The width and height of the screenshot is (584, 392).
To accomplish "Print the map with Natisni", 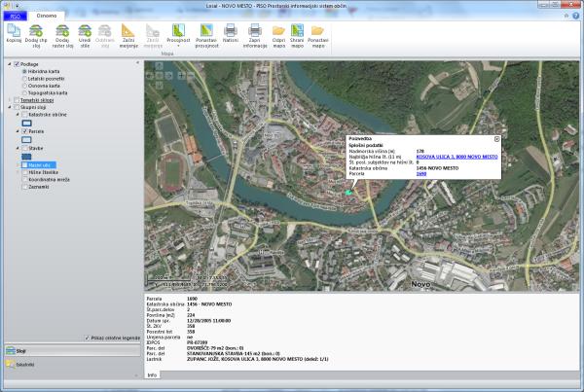I will (x=230, y=32).
